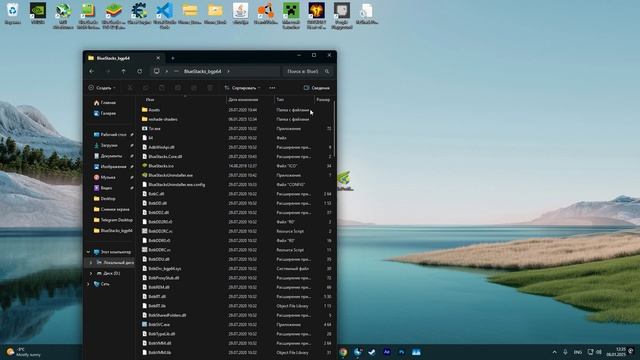Click the Delete trash toolbar icon

click(x=210, y=88)
